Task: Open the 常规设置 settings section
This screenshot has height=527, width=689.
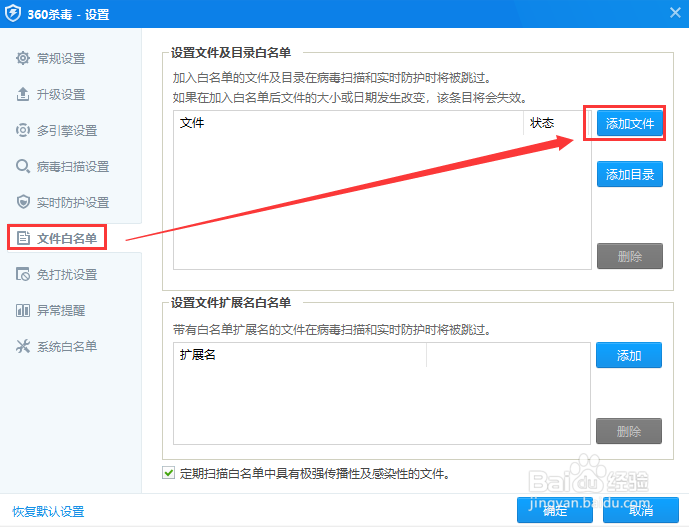Action: (x=61, y=58)
